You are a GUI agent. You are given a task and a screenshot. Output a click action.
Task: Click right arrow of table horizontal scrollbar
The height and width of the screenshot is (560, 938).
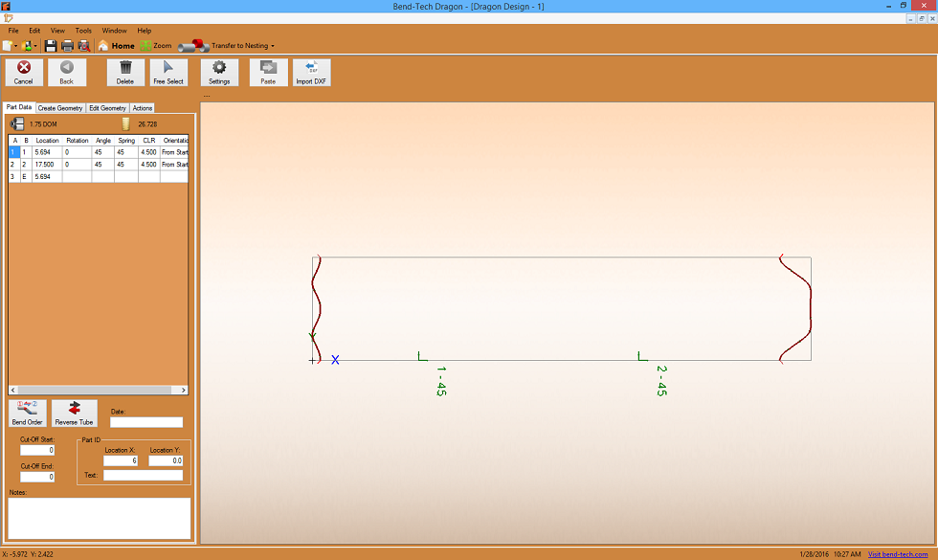[184, 391]
